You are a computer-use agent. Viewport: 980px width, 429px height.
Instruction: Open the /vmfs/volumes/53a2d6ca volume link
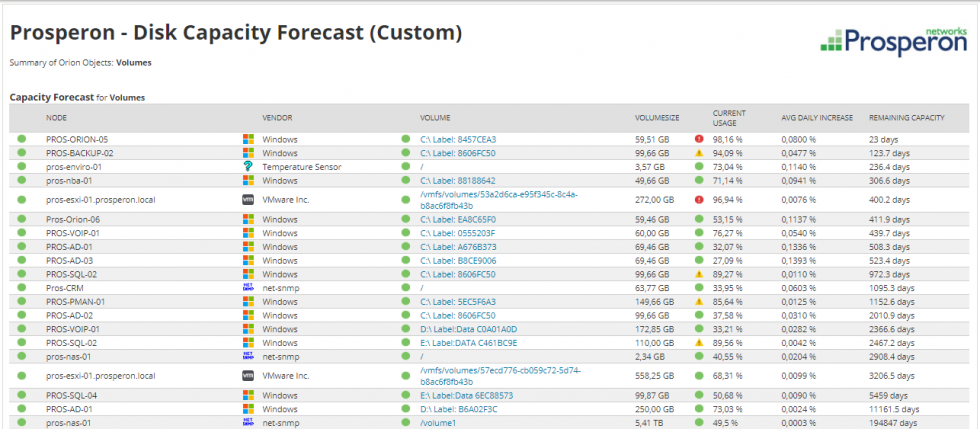point(499,199)
